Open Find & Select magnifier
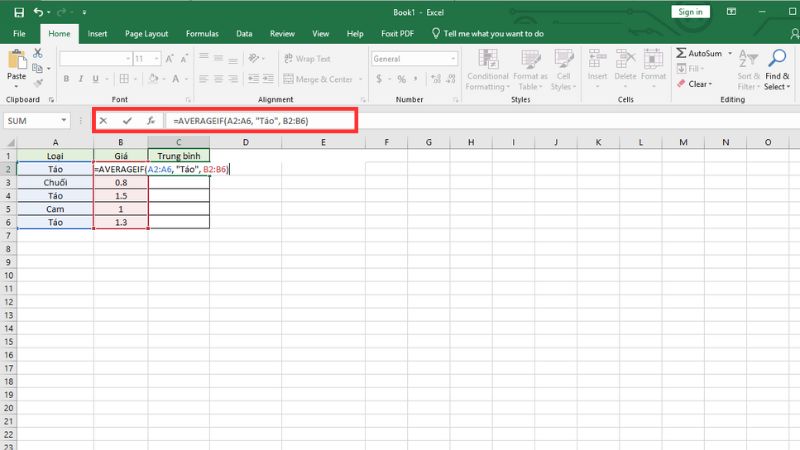This screenshot has width=800, height=450. tap(776, 58)
